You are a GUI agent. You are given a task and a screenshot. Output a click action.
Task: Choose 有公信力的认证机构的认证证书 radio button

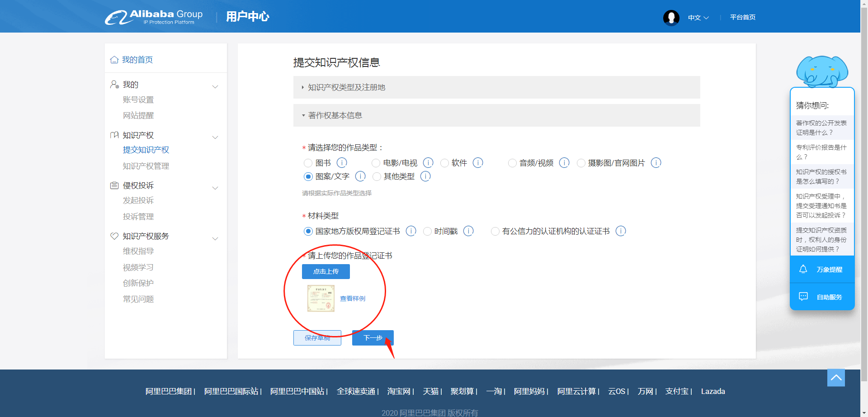(x=495, y=231)
